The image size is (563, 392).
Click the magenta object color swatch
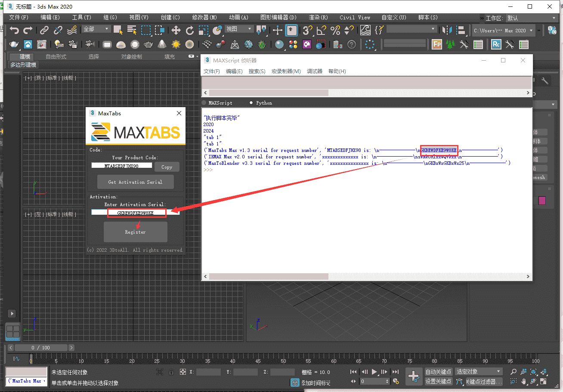tap(542, 201)
